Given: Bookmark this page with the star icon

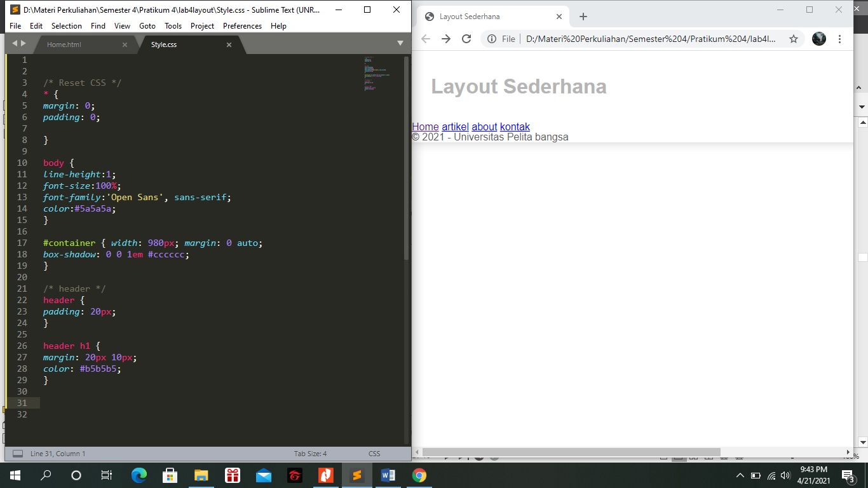Looking at the screenshot, I should pos(794,39).
